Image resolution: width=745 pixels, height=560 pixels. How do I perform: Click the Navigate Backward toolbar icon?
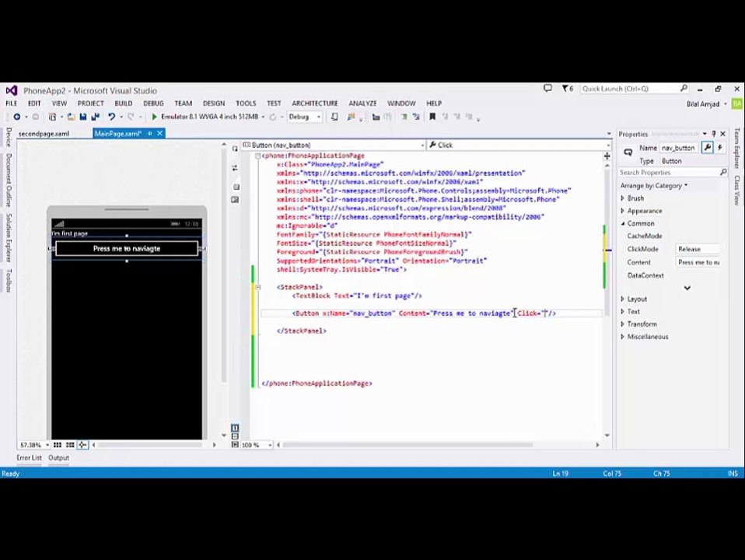(16, 117)
